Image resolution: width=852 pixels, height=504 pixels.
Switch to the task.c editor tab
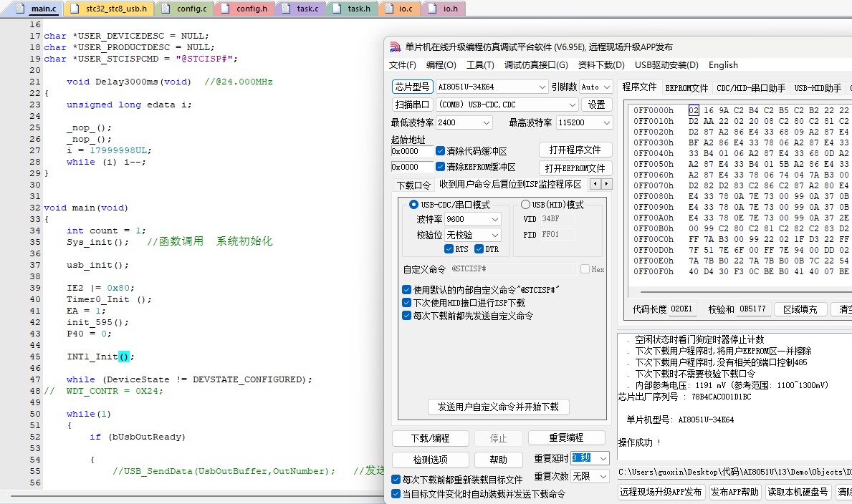300,8
